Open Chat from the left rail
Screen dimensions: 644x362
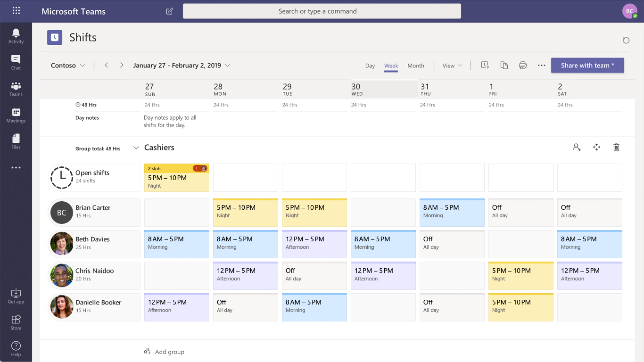[x=16, y=62]
